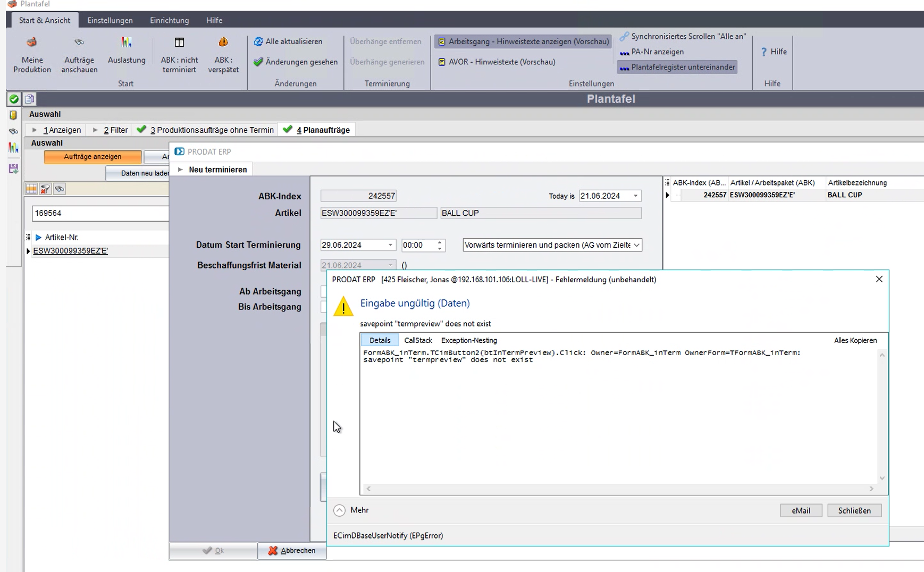This screenshot has width=924, height=572.
Task: Click the eMail button
Action: [801, 510]
